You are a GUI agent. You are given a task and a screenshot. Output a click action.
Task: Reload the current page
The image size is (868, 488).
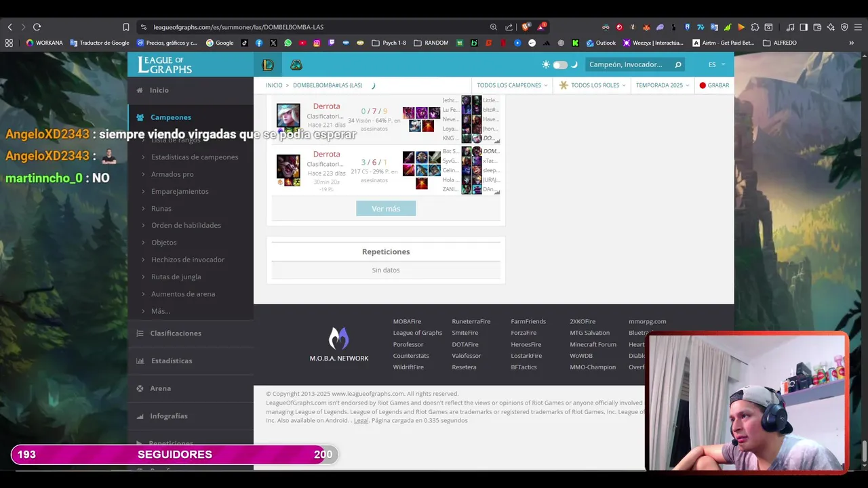pyautogui.click(x=37, y=27)
